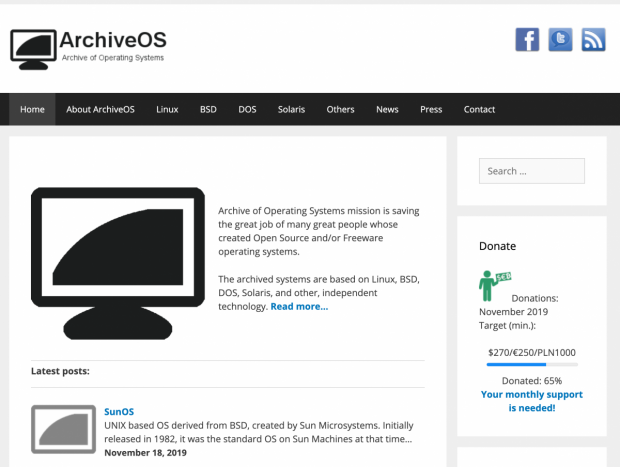Viewport: 620px width, 467px height.
Task: Open the RSS feed icon
Action: click(x=593, y=40)
